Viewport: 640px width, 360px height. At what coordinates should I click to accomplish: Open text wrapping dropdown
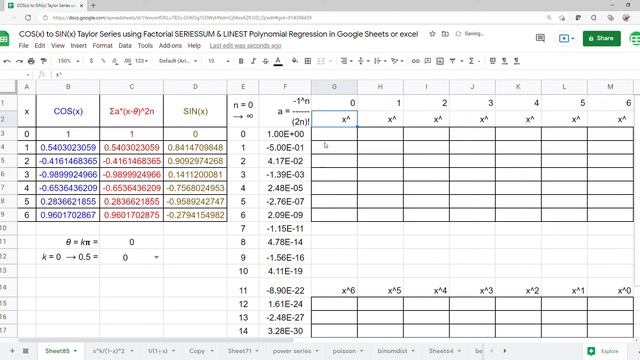pyautogui.click(x=380, y=61)
